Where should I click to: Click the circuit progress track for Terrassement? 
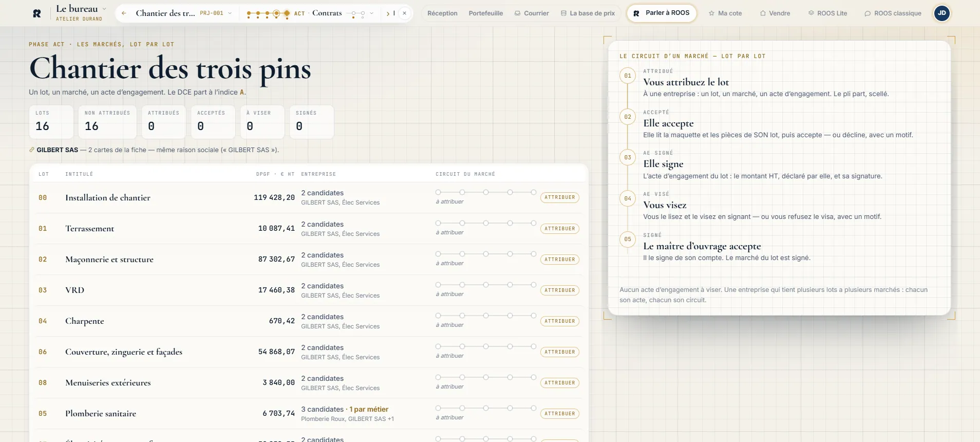pyautogui.click(x=486, y=223)
